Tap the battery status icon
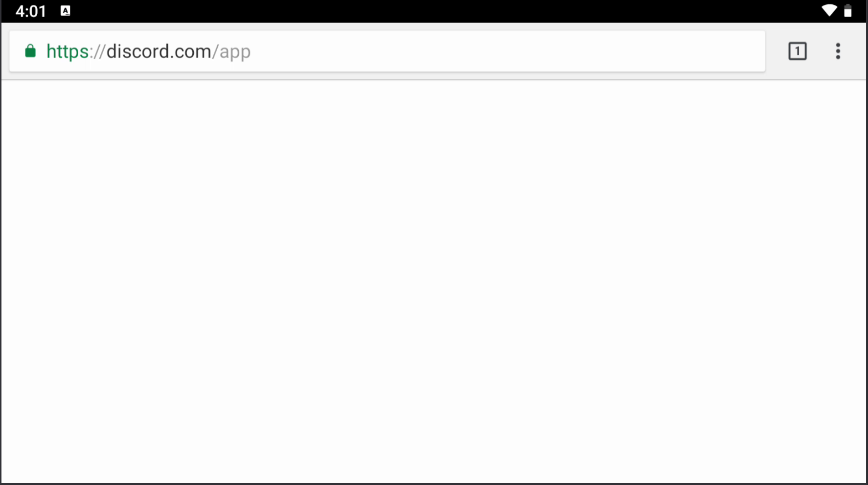The image size is (868, 485). tap(848, 11)
